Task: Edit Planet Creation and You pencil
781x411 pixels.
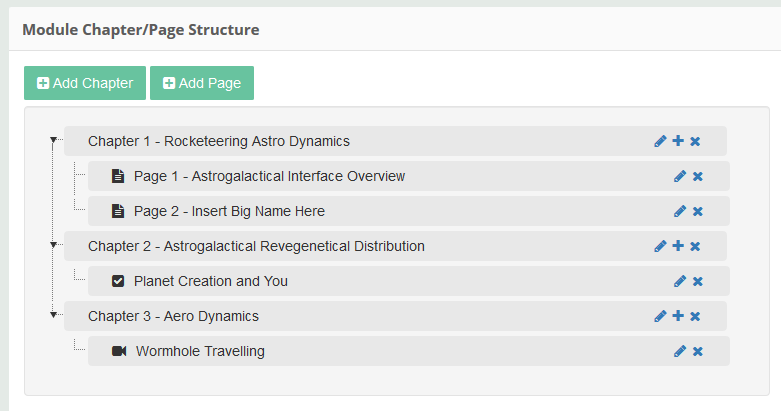Action: (680, 281)
